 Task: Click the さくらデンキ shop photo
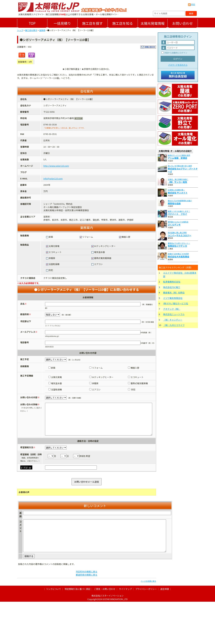click(162, 224)
